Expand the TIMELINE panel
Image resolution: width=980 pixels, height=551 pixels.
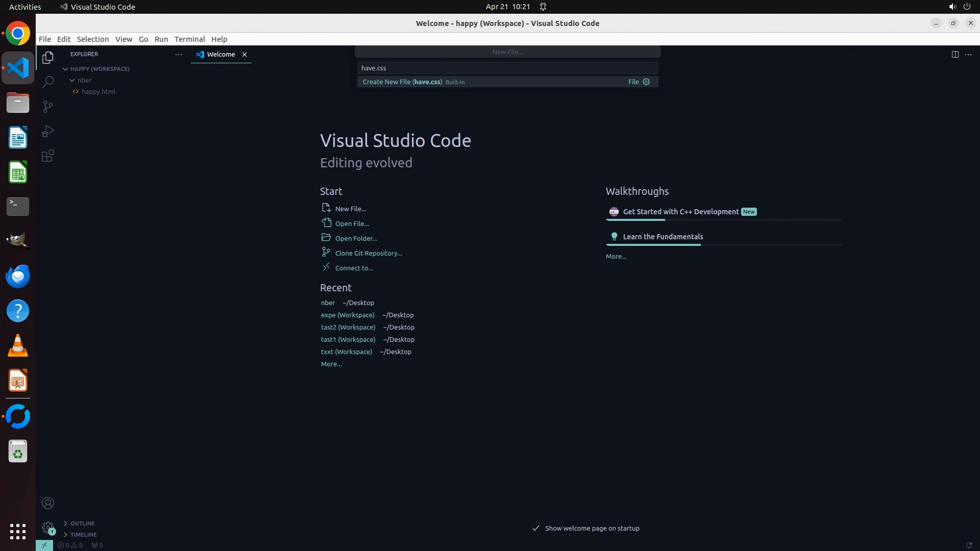coord(83,535)
